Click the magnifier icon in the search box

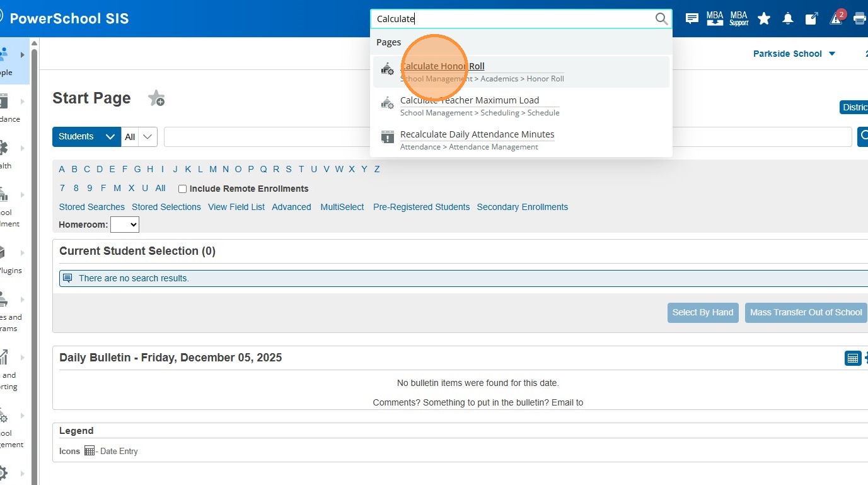coord(661,19)
